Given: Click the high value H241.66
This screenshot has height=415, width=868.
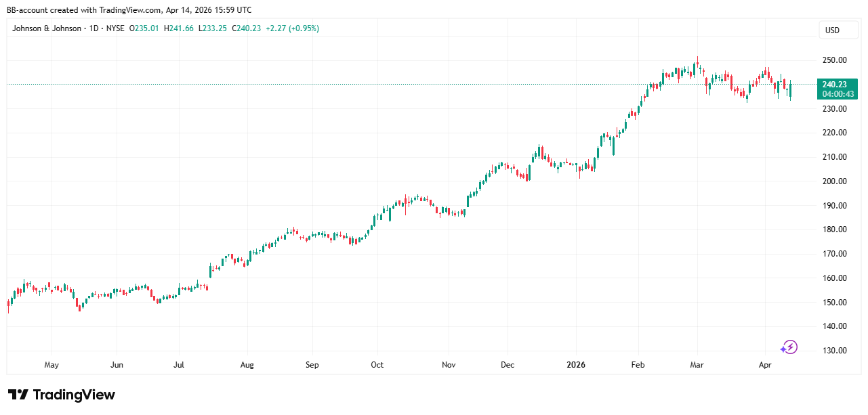Looking at the screenshot, I should coord(178,28).
